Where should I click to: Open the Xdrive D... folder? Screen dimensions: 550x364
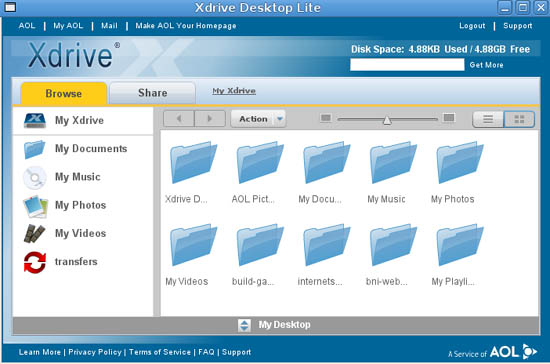193,162
